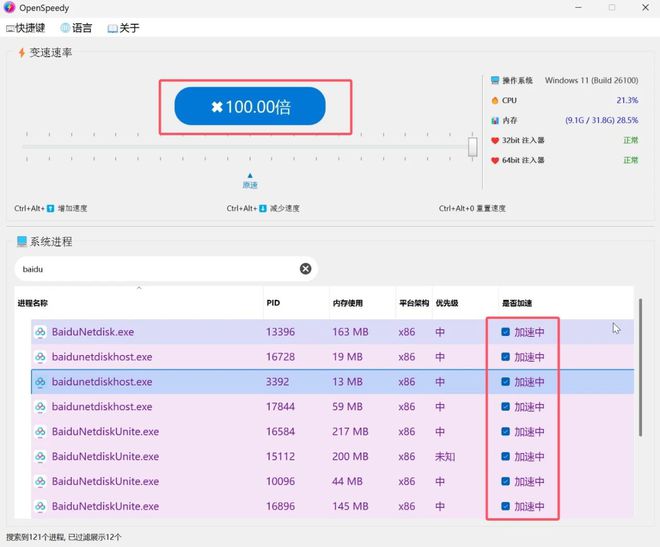Uncheck acceleration for baidunetdiskhost.exe PID 16728
660x547 pixels.
click(x=506, y=357)
